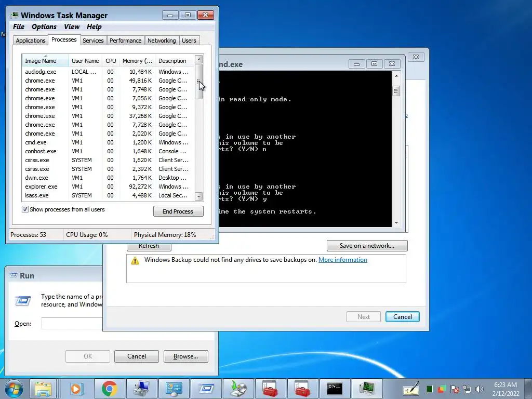The width and height of the screenshot is (532, 399).
Task: Click the command window scroll down arrow
Action: [396, 222]
